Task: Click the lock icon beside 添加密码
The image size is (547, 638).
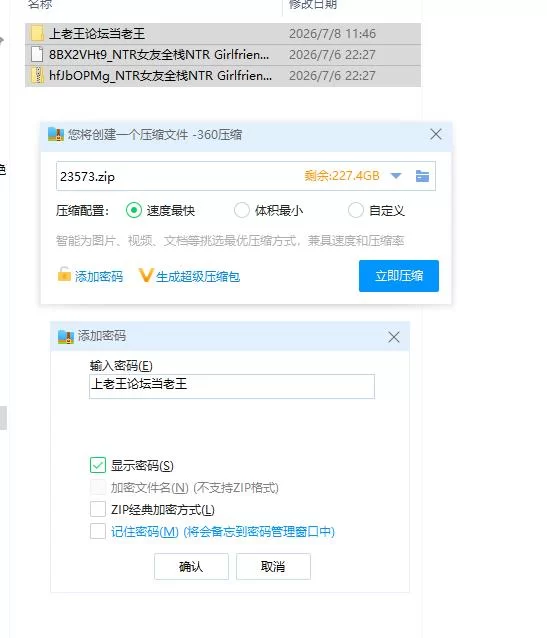Action: pyautogui.click(x=64, y=275)
